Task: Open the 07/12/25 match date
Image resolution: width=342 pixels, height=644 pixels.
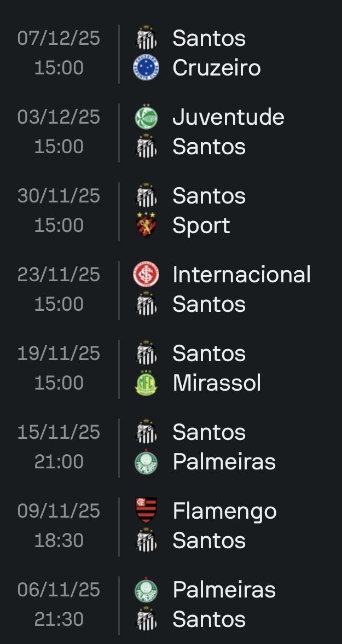Action: tap(59, 38)
